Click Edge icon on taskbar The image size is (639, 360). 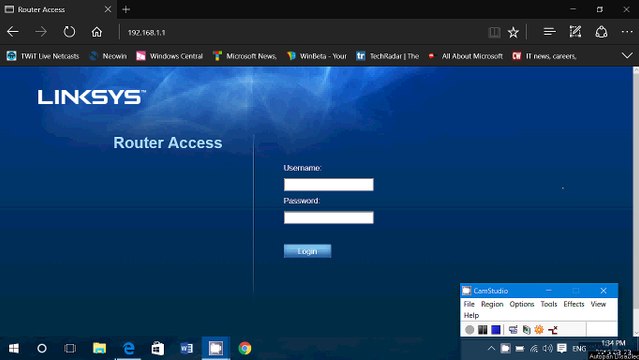point(128,348)
